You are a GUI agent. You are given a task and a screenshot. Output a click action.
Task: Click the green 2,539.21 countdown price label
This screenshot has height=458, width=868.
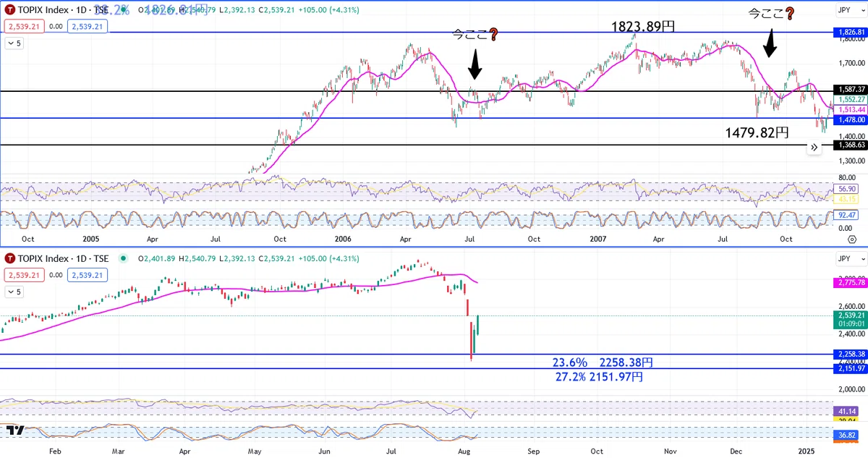(x=850, y=320)
